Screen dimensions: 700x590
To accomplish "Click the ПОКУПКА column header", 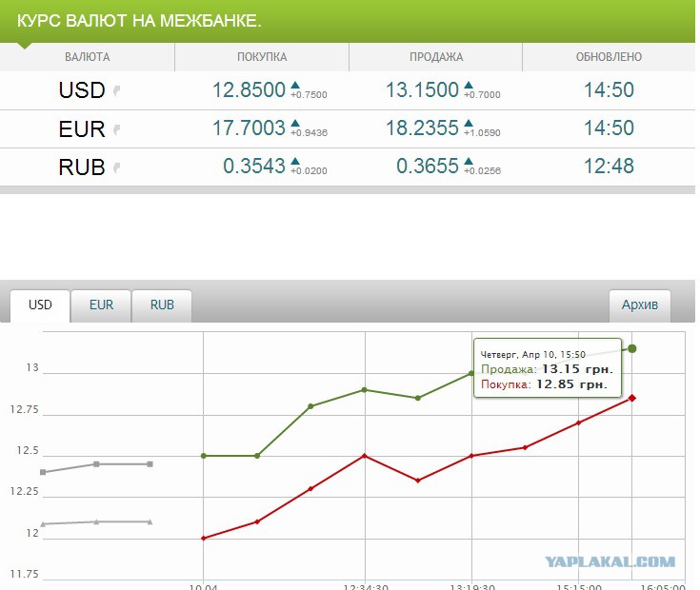I will click(x=262, y=57).
